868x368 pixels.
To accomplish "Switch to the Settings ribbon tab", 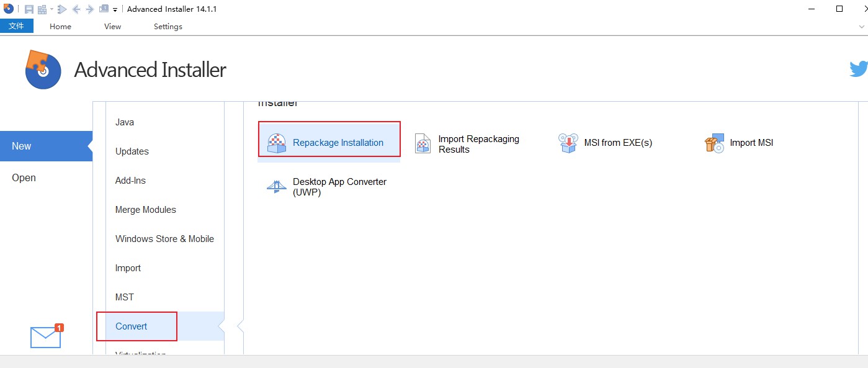I will coord(168,27).
